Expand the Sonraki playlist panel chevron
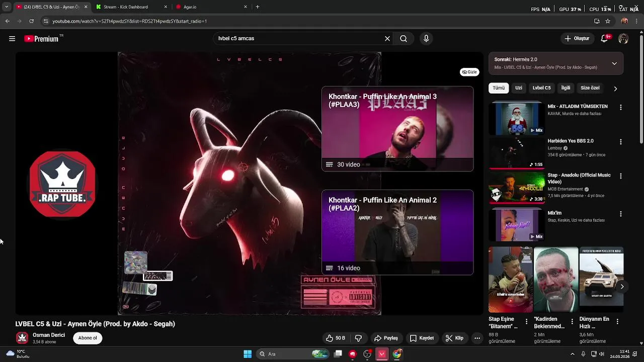 pos(614,63)
